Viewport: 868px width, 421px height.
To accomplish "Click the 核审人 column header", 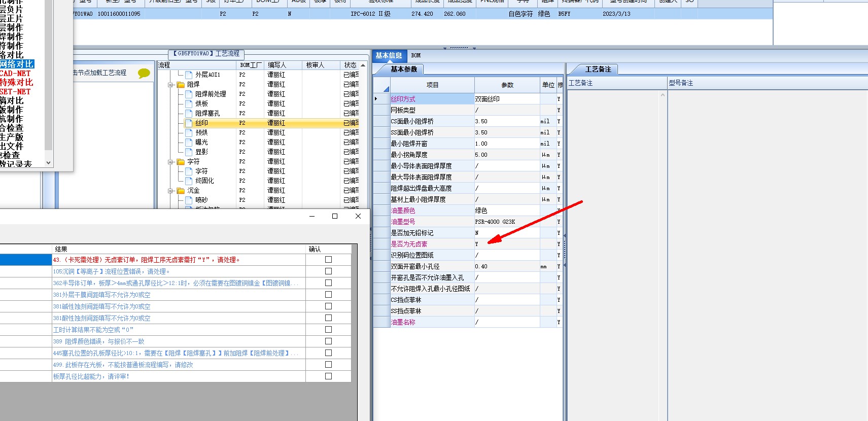I will pos(321,65).
